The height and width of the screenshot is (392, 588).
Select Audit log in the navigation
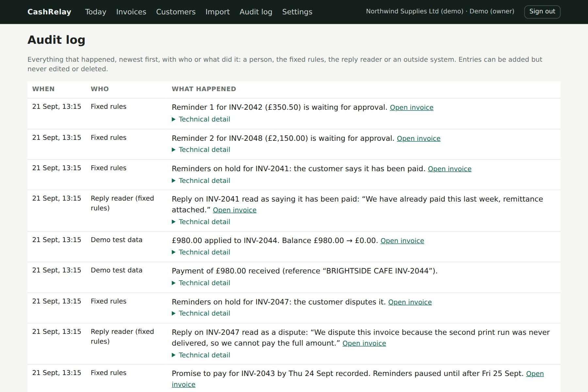[256, 12]
